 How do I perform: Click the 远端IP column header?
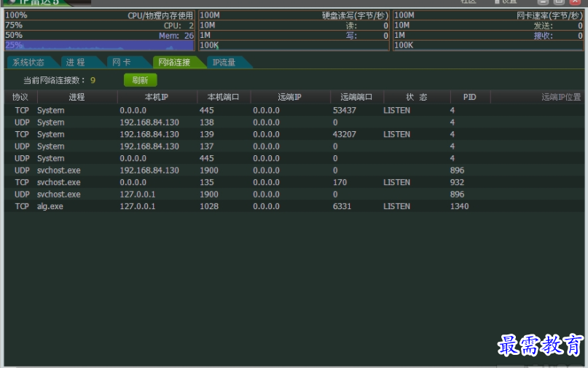290,97
